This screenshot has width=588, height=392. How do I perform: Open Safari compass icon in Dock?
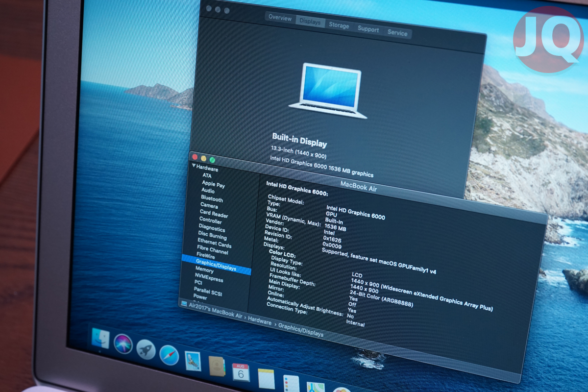coord(169,355)
